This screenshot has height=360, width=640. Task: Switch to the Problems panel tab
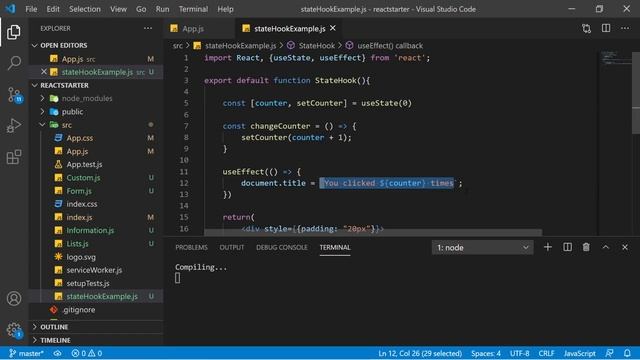point(191,247)
